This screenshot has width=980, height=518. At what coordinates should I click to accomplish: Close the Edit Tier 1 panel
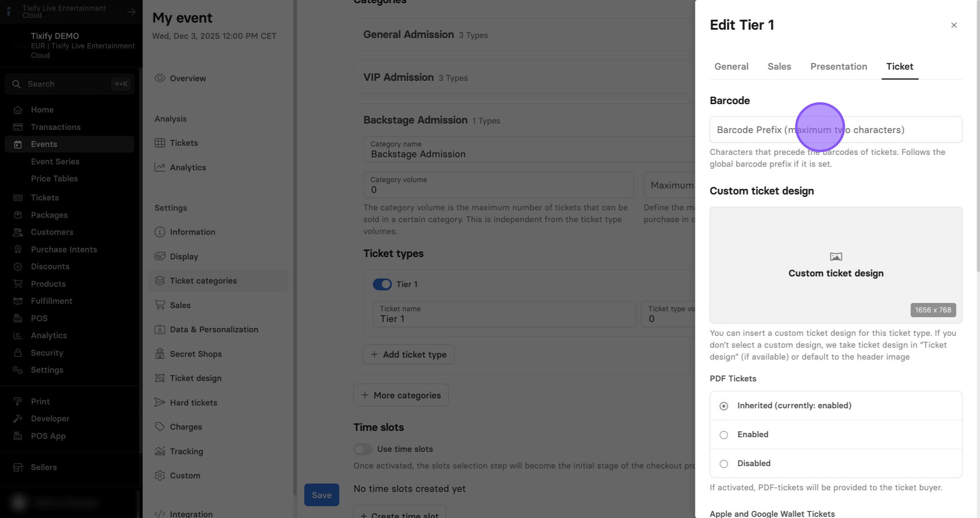pyautogui.click(x=954, y=25)
